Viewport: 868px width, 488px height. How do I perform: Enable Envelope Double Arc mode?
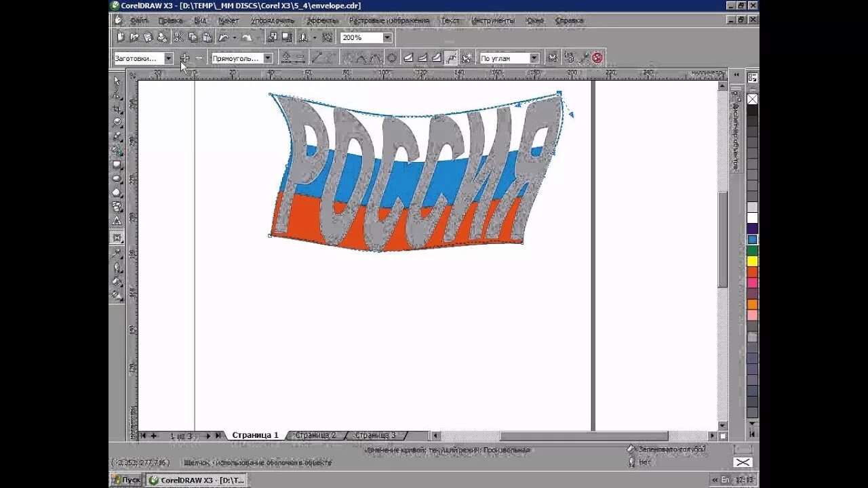click(x=437, y=58)
